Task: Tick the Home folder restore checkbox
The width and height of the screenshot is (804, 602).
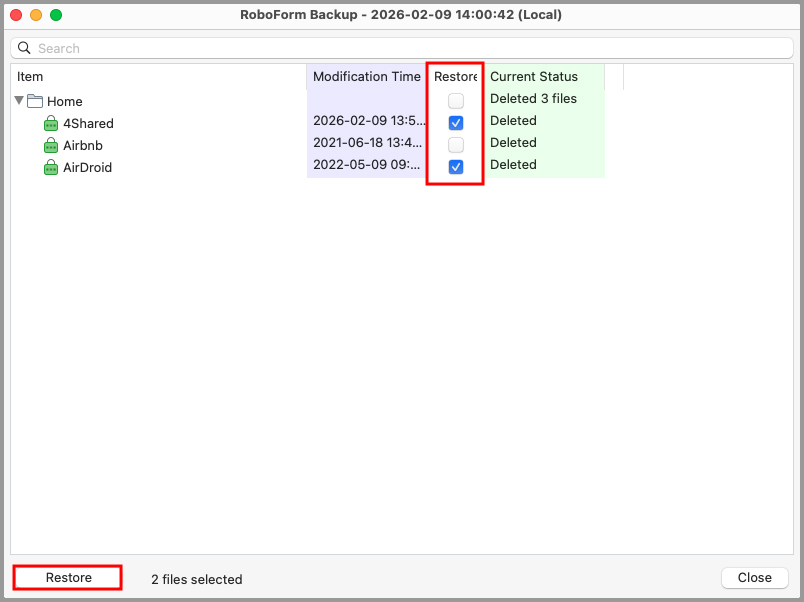Action: tap(456, 101)
